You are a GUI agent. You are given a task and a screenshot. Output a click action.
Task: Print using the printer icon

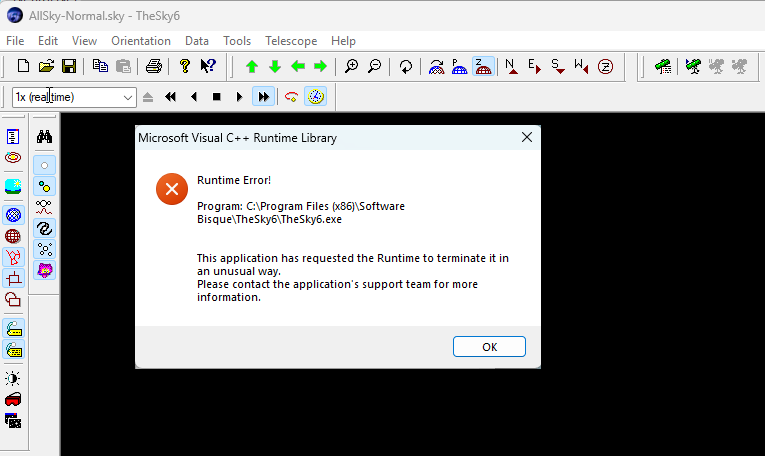tap(154, 66)
